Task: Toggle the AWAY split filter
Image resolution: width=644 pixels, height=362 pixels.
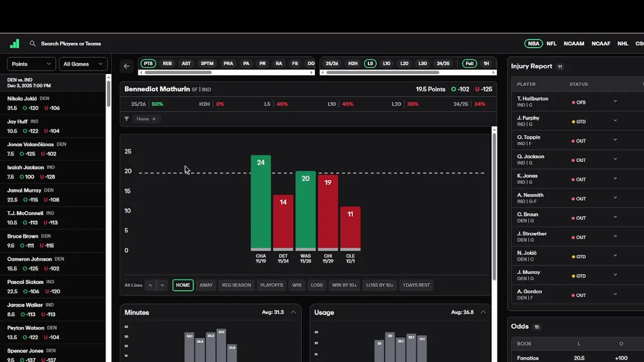Action: (x=206, y=285)
